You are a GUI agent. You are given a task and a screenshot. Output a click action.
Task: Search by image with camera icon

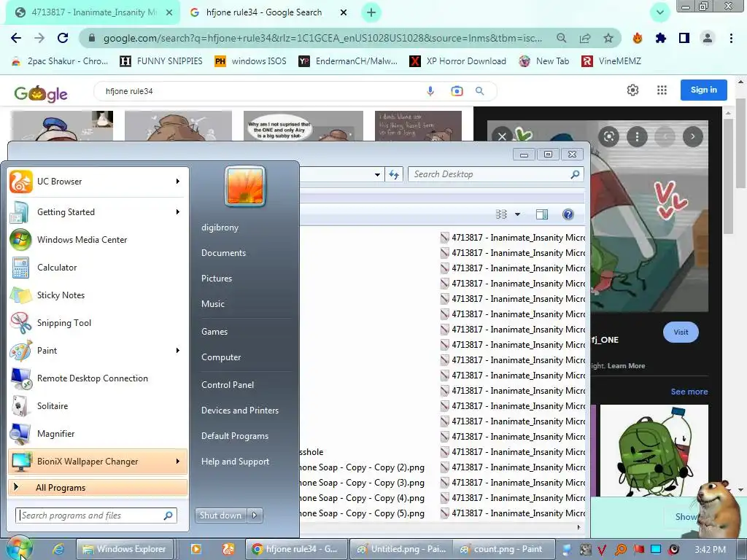coord(457,91)
